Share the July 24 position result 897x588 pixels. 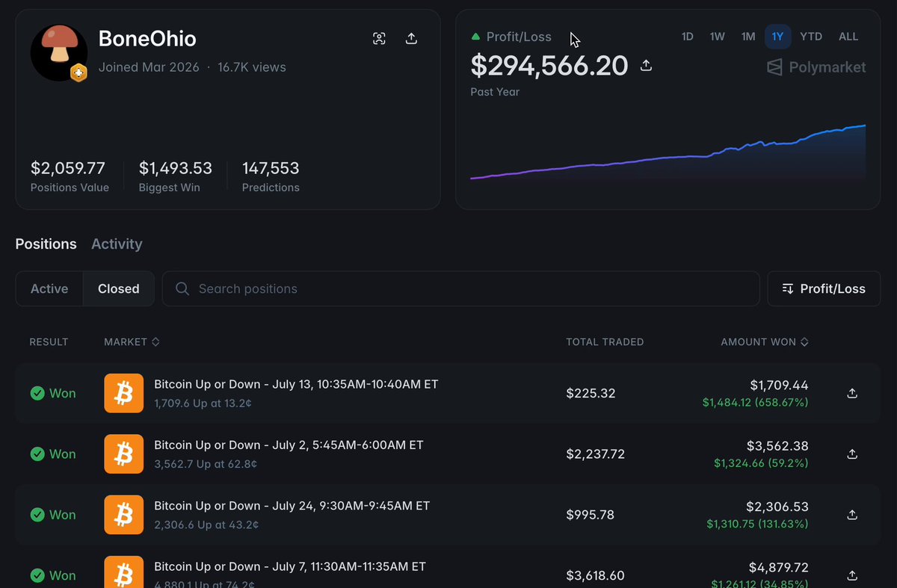pos(852,515)
